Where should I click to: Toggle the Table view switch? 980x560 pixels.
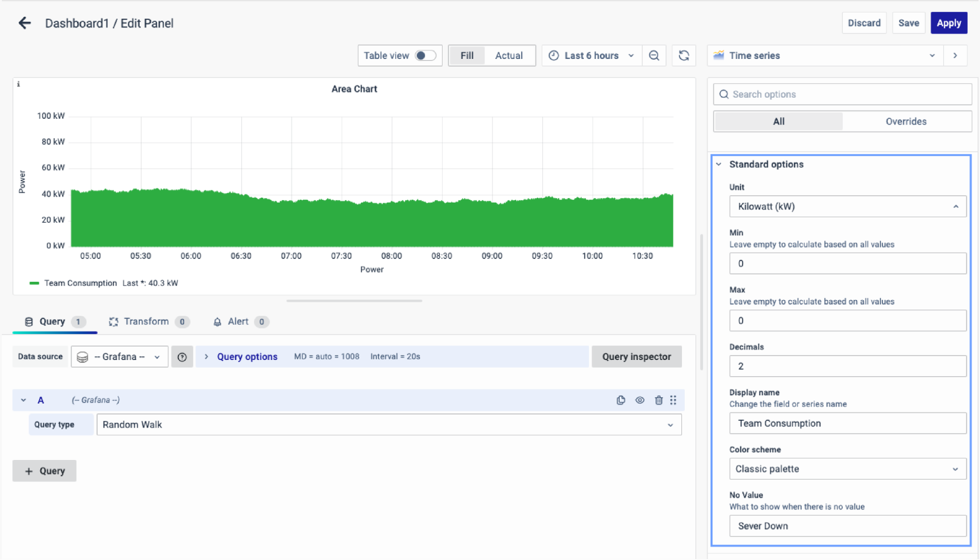coord(425,55)
